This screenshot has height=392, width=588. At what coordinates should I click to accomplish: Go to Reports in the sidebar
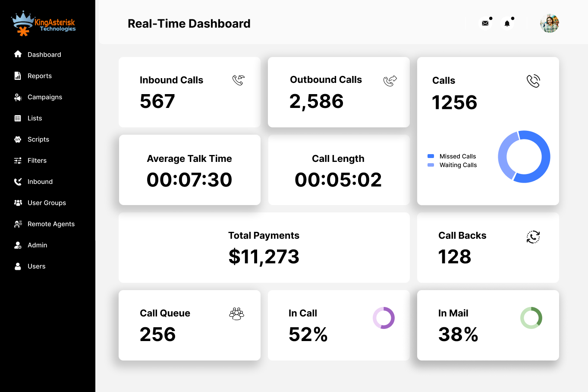point(39,76)
